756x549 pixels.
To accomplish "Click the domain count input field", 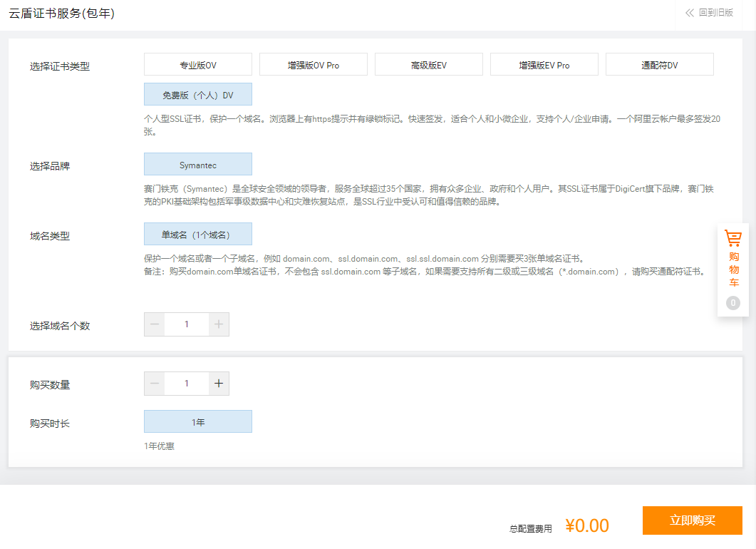I will [x=187, y=324].
